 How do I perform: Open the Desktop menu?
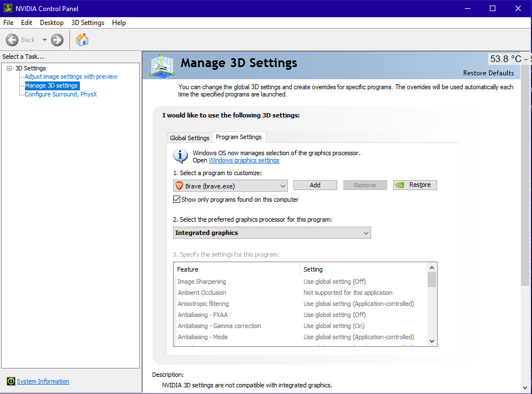[52, 23]
